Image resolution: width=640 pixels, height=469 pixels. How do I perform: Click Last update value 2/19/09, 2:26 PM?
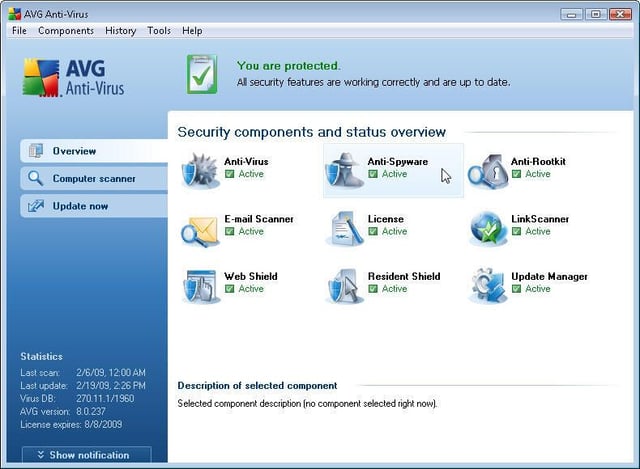coord(111,386)
